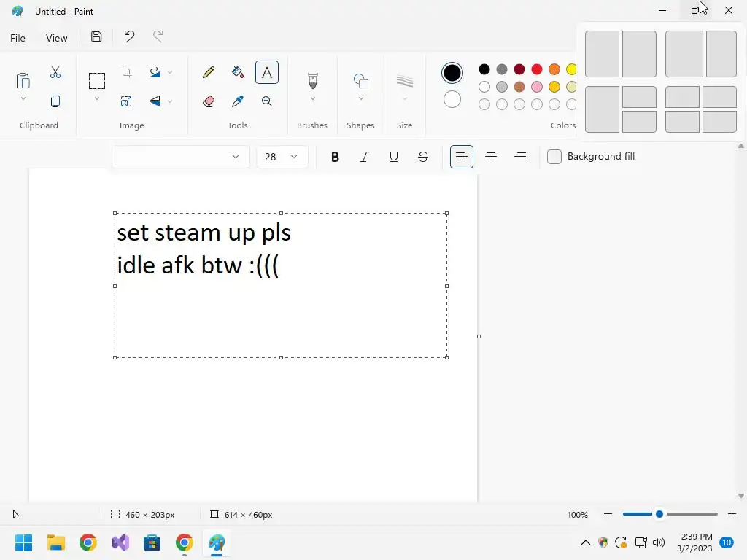The height and width of the screenshot is (560, 747).
Task: Click the Save icon in the title toolbar
Action: click(96, 36)
